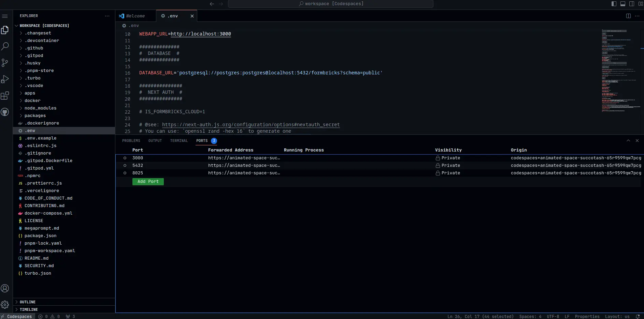Toggle primary side bar layout icon
This screenshot has width=644, height=319.
(x=614, y=4)
